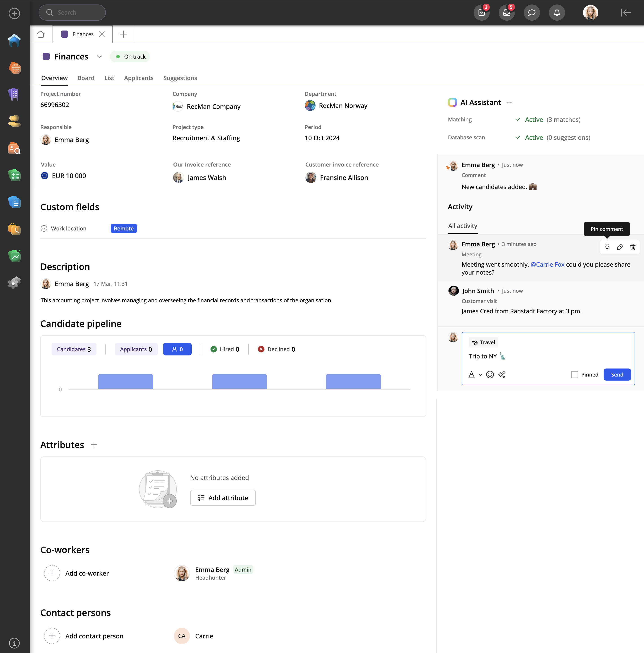Switch to the Suggestions tab

pos(180,78)
